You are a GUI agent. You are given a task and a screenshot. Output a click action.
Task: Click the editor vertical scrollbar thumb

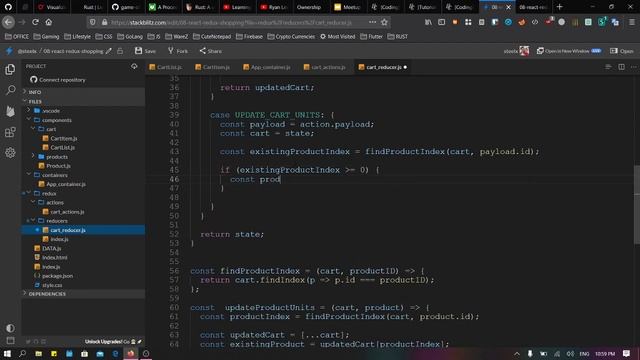[x=637, y=205]
